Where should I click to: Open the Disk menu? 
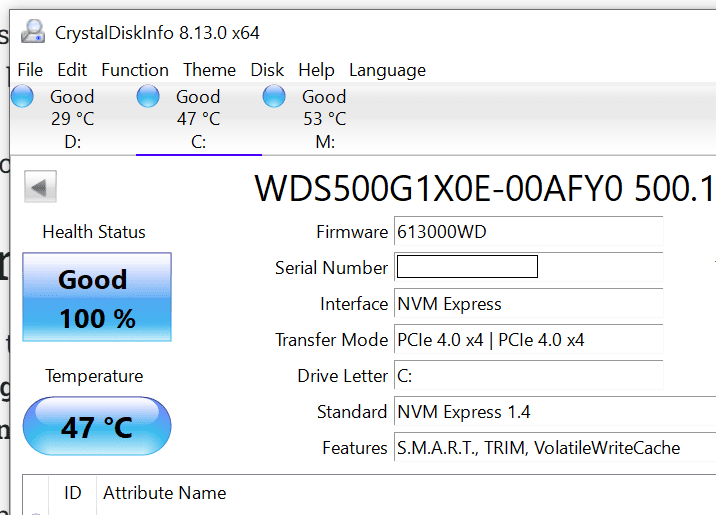tap(267, 70)
